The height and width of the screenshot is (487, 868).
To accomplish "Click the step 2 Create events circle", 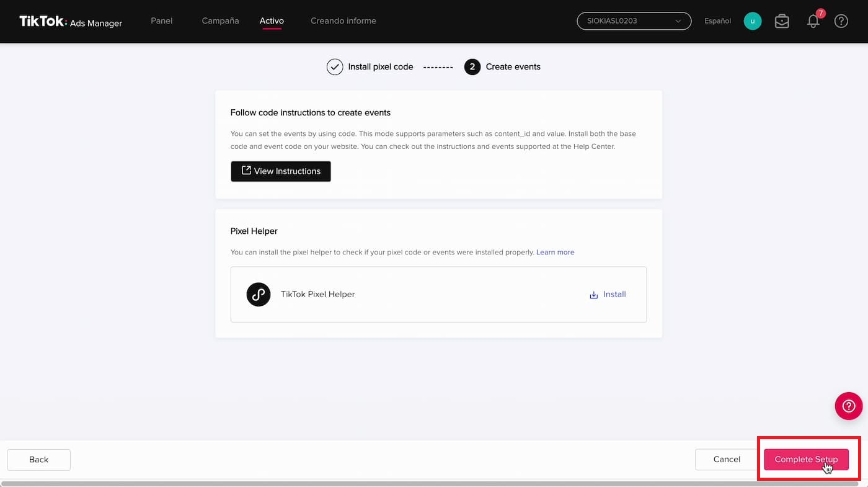I will click(472, 67).
